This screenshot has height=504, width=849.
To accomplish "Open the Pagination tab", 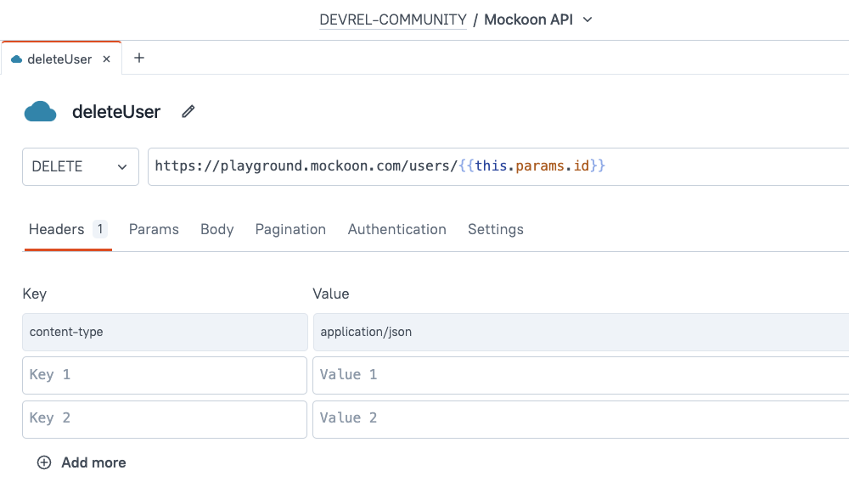I will [x=290, y=229].
